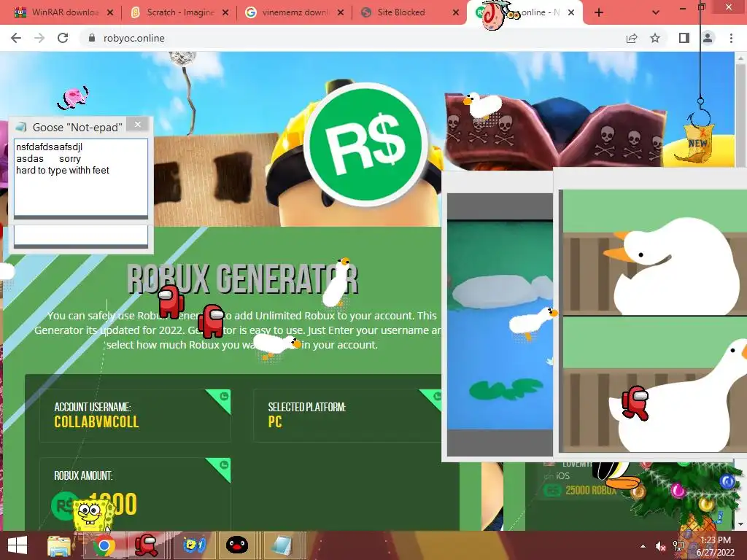Open the Chrome profile menu
The height and width of the screenshot is (560, 747).
[708, 38]
